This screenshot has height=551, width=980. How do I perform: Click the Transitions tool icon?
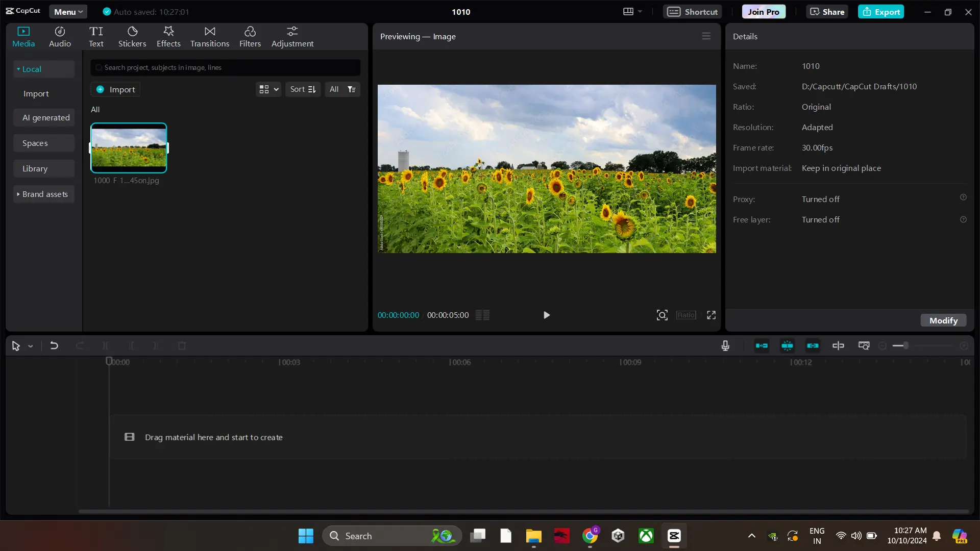coord(210,36)
